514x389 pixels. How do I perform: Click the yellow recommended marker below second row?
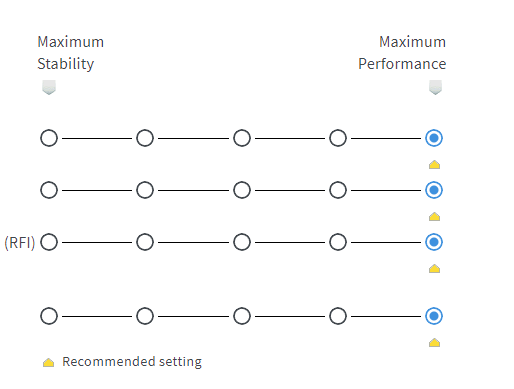click(x=434, y=217)
